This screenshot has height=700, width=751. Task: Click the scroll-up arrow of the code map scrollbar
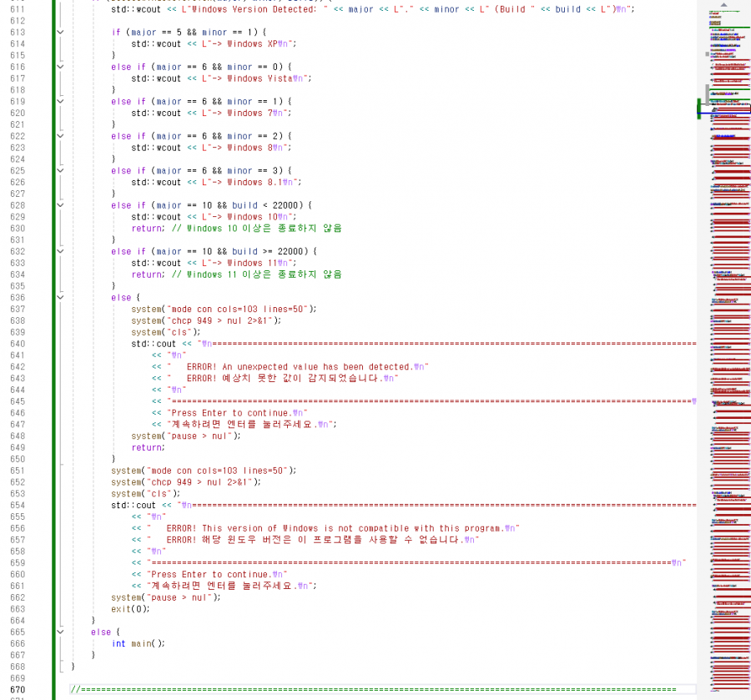point(723,5)
